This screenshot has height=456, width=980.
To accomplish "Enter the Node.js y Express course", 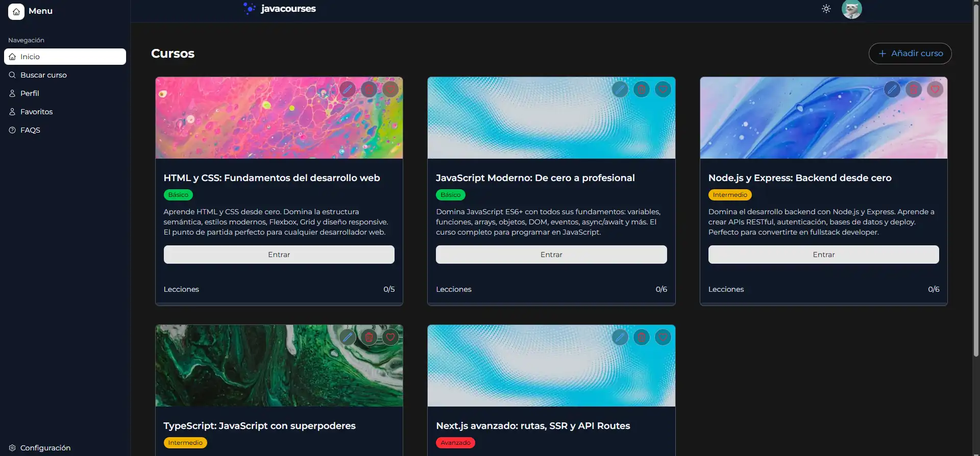I will (x=824, y=255).
